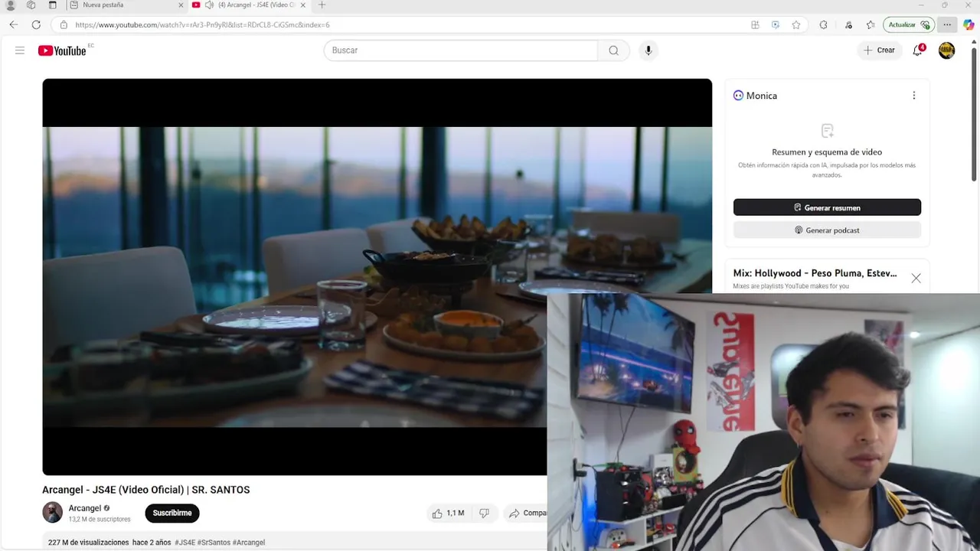Like the video thumbs up

(449, 514)
